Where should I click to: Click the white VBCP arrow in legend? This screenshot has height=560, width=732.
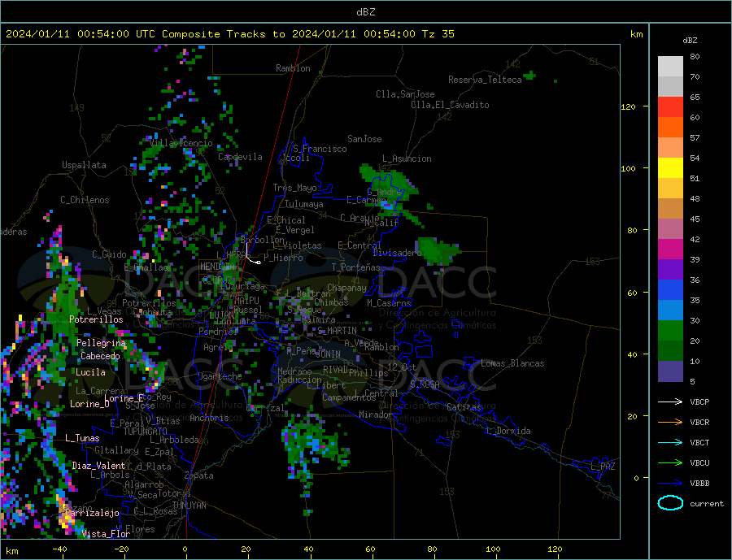(x=670, y=402)
